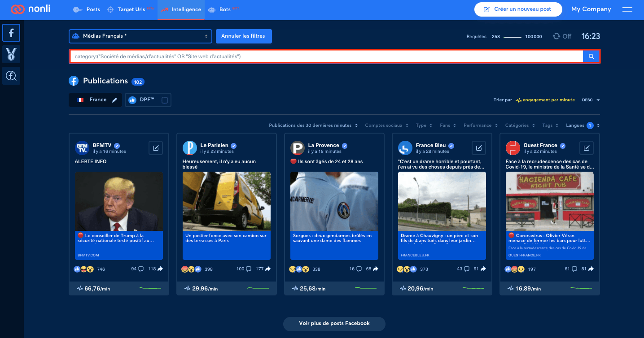This screenshot has width=644, height=338.
Task: Open the My Company account menu
Action: pyautogui.click(x=591, y=9)
